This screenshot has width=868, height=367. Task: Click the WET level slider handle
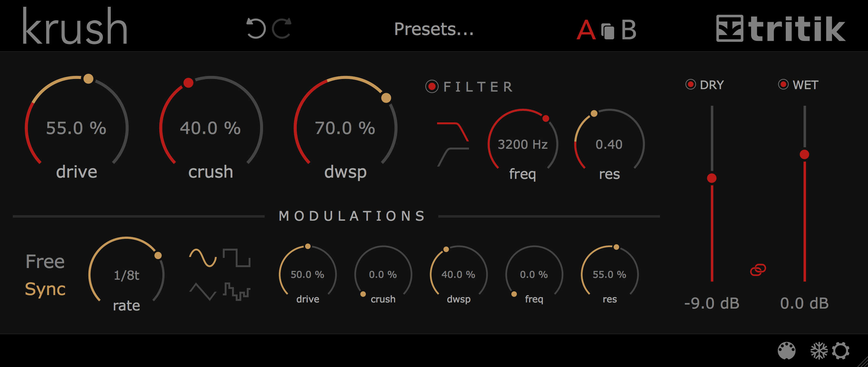[x=804, y=155]
